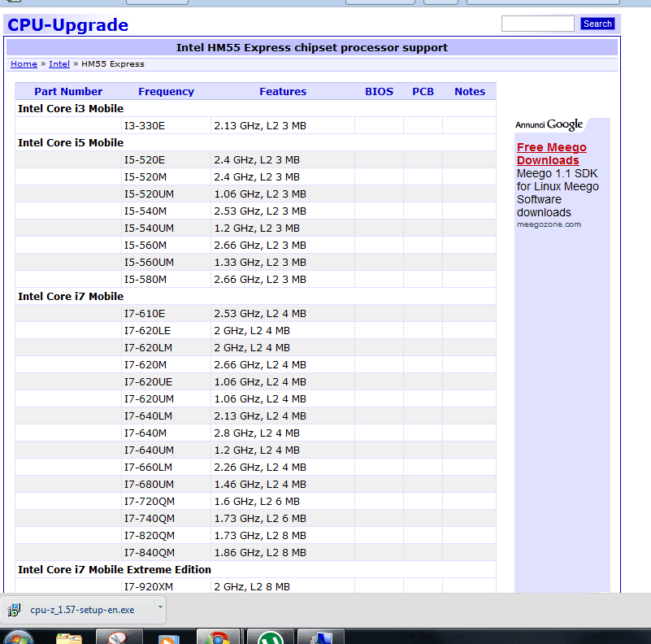Click the Annunci Google ad label

click(549, 124)
